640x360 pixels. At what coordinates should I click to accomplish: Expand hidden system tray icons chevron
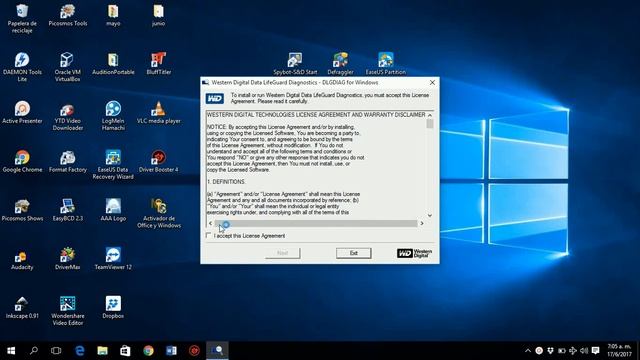pyautogui.click(x=528, y=351)
